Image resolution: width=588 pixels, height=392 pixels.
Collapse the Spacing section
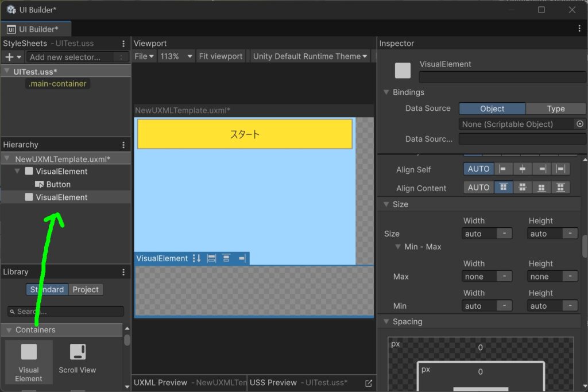pyautogui.click(x=386, y=321)
